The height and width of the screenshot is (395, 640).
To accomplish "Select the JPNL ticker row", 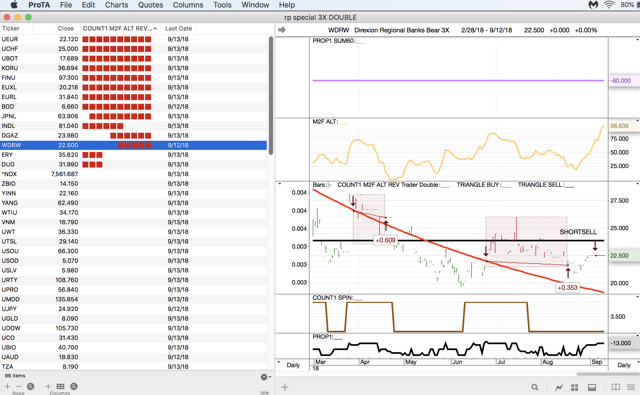I will [133, 116].
